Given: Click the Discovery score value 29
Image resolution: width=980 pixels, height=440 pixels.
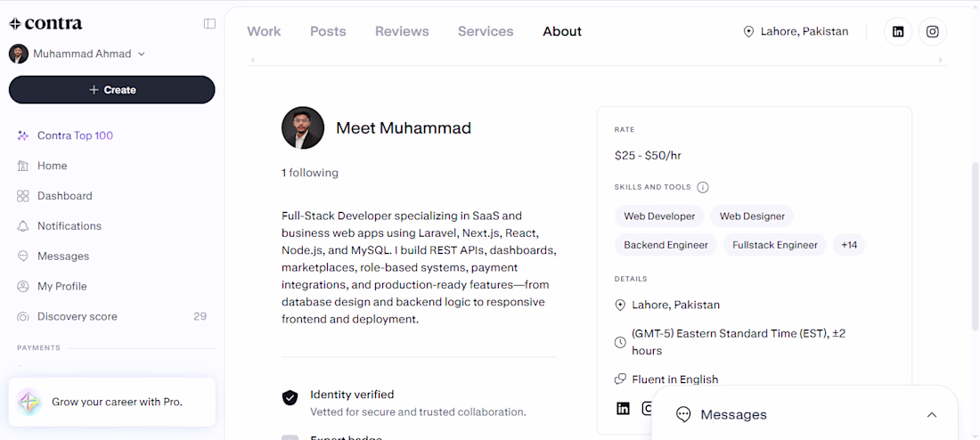Looking at the screenshot, I should [200, 316].
